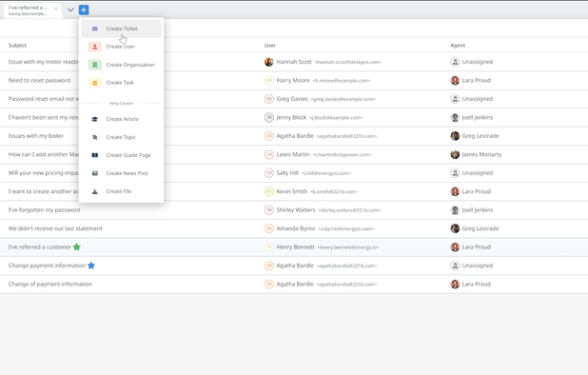Image resolution: width=588 pixels, height=375 pixels.
Task: Click Amanda Byrne's user avatar
Action: tap(269, 228)
